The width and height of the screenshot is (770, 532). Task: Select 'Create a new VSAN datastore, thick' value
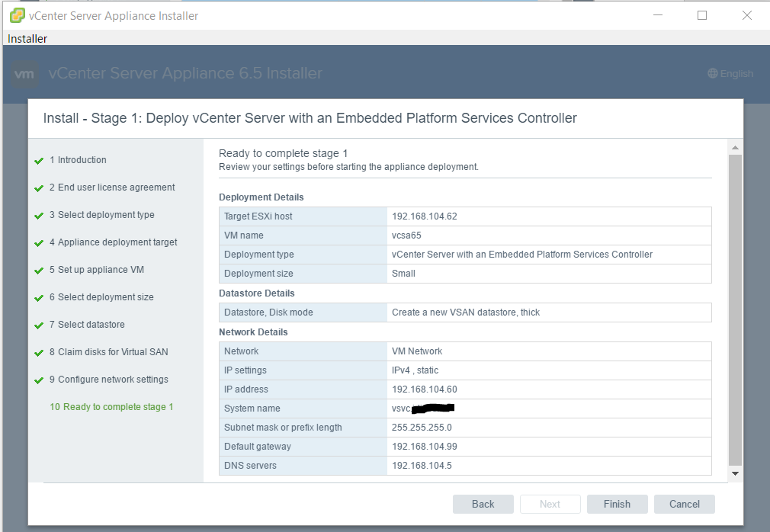tap(466, 312)
